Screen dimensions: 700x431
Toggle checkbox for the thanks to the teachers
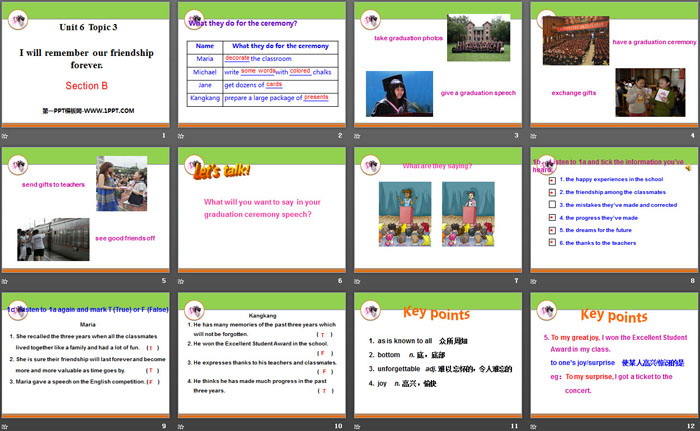(552, 243)
